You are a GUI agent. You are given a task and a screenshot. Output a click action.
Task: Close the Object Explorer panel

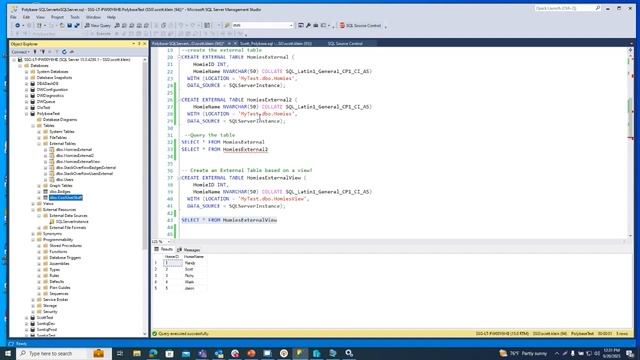coord(144,44)
